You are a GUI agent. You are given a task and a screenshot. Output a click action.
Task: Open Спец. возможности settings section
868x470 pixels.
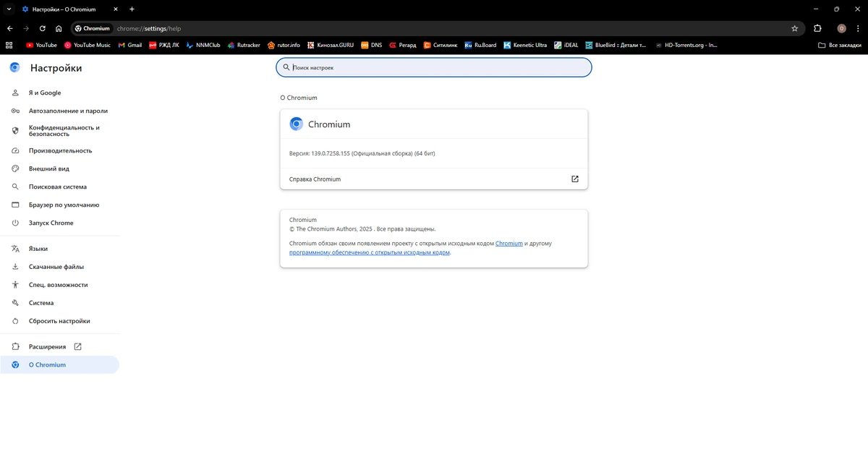tap(59, 285)
